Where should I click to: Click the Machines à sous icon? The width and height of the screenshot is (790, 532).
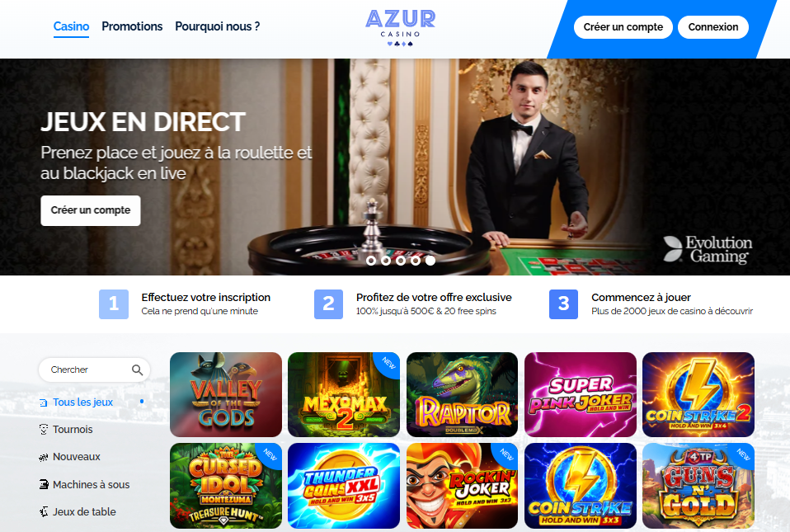[x=44, y=484]
